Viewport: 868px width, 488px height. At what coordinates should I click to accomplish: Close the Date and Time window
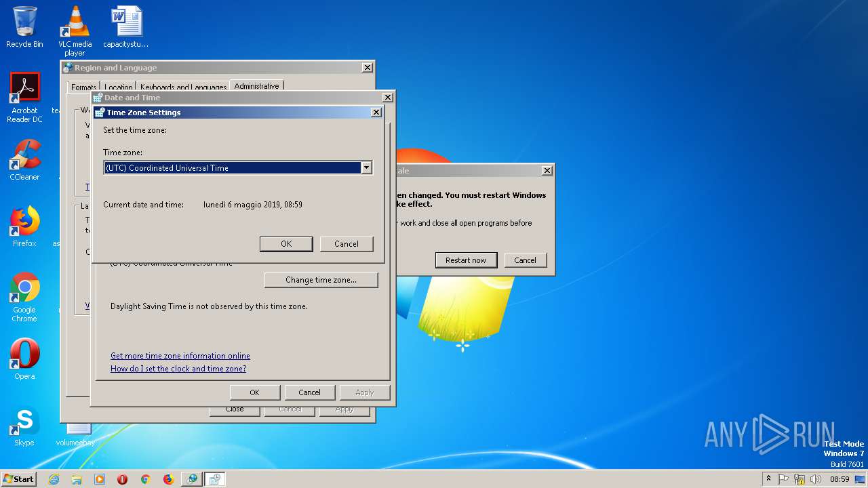388,98
